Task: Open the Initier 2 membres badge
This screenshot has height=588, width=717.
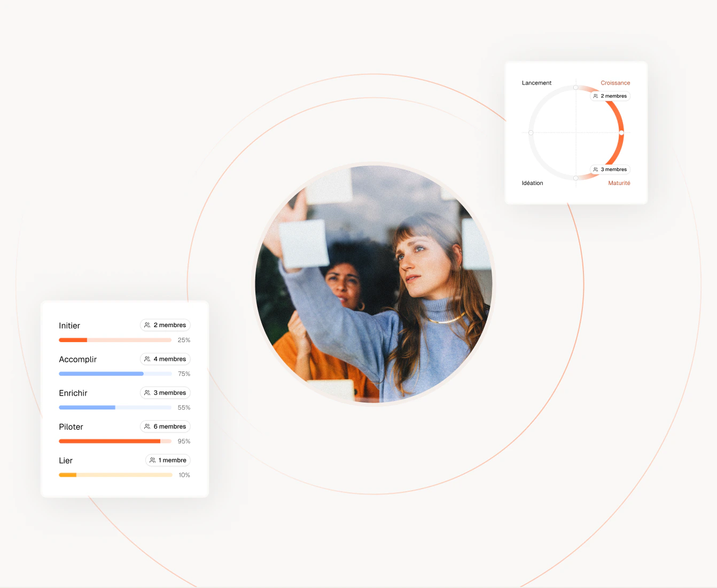Action: [x=165, y=325]
